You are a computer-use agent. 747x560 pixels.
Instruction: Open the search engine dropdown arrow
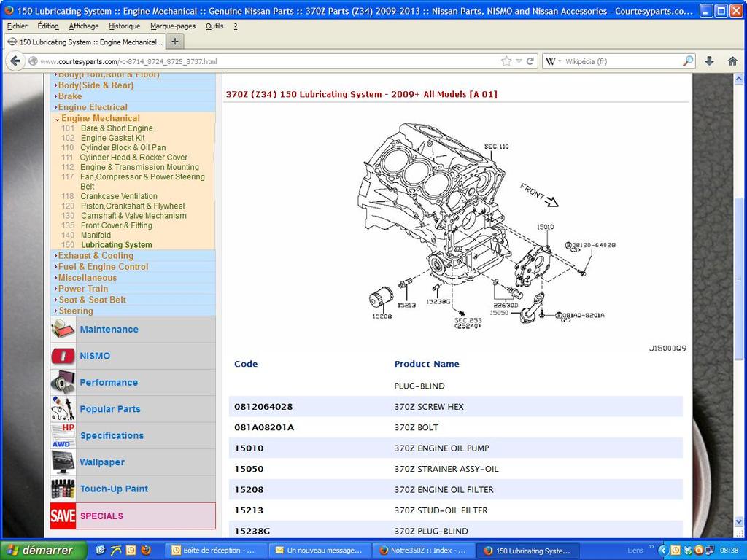(x=560, y=62)
